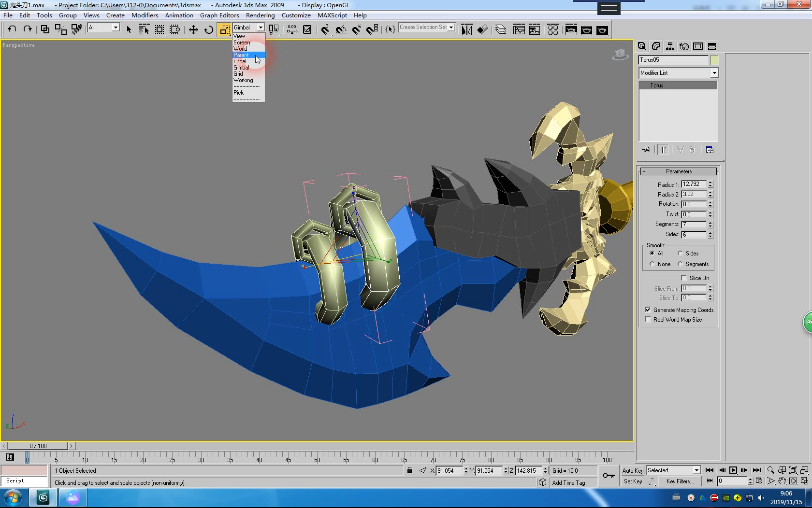This screenshot has width=812, height=508.
Task: Toggle the 3D Snaps magnet icon
Action: pos(325,29)
